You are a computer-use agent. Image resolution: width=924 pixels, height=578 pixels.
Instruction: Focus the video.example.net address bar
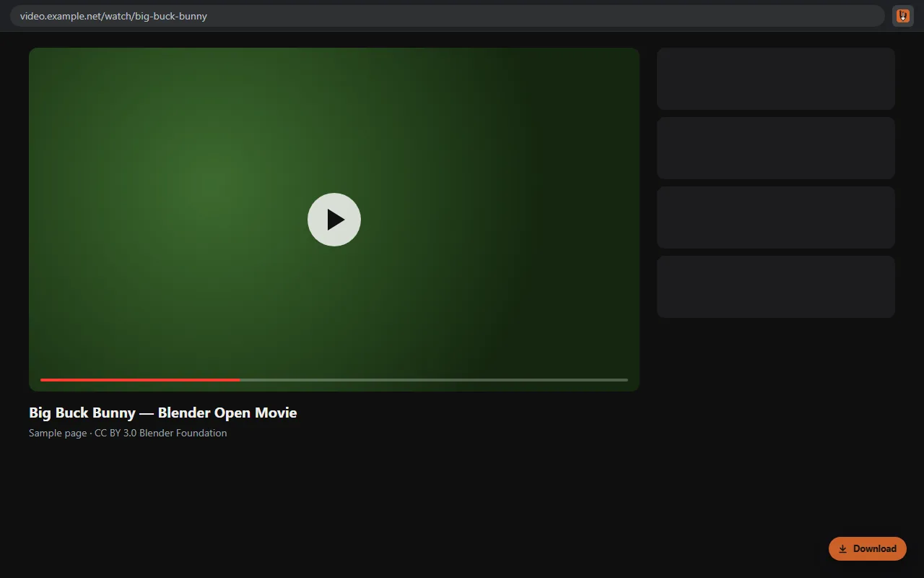[447, 16]
